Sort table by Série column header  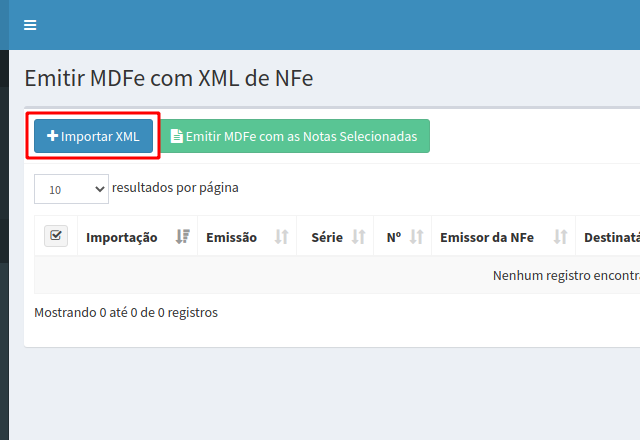click(327, 237)
